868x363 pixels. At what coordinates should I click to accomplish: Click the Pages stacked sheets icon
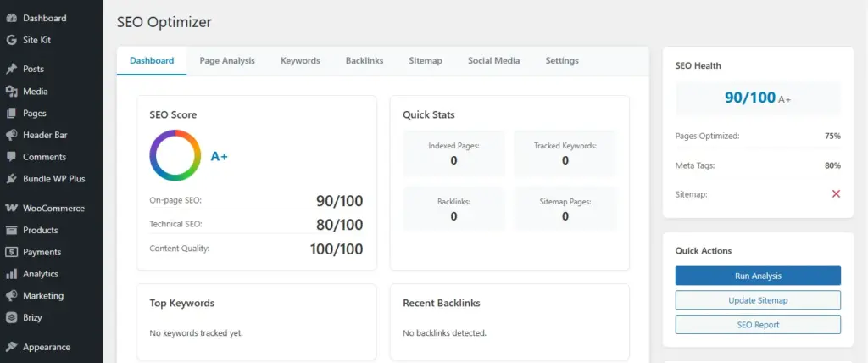pyautogui.click(x=11, y=113)
